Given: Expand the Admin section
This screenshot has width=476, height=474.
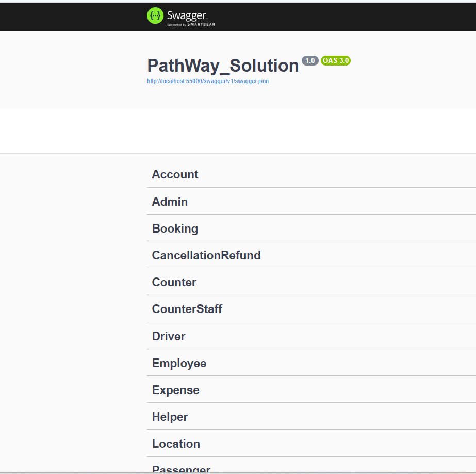Looking at the screenshot, I should pyautogui.click(x=170, y=202).
